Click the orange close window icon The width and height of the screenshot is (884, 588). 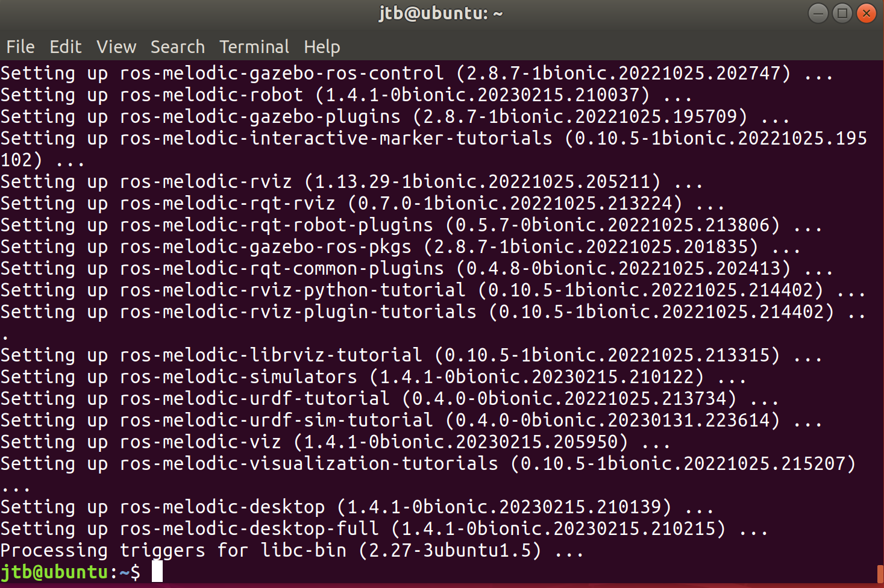point(866,13)
